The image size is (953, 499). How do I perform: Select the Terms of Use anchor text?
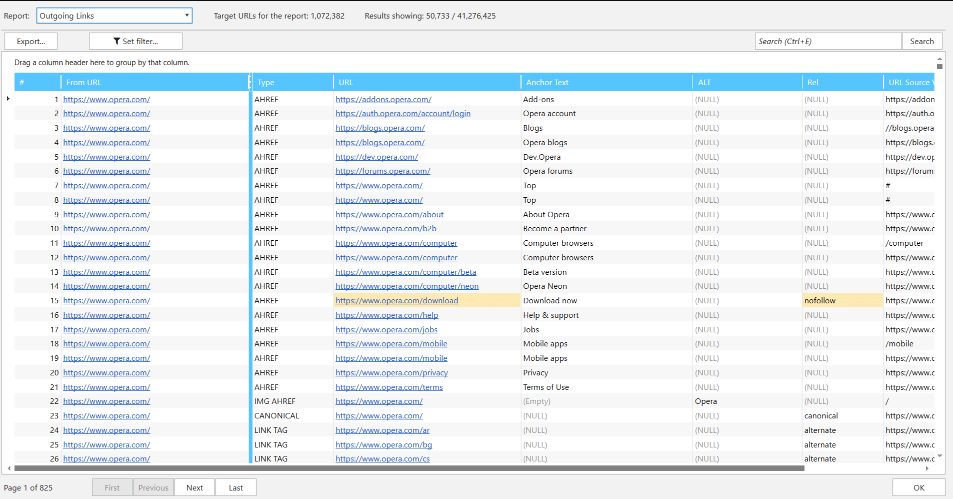tap(546, 387)
